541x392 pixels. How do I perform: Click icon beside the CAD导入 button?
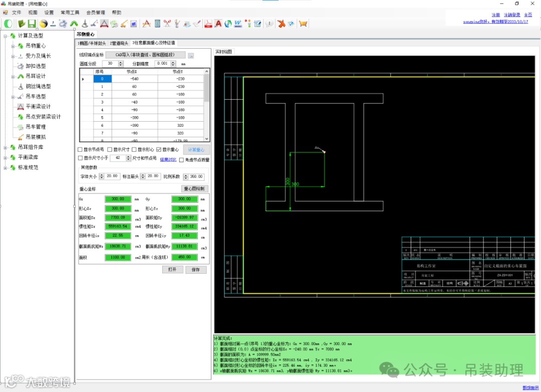click(x=191, y=55)
